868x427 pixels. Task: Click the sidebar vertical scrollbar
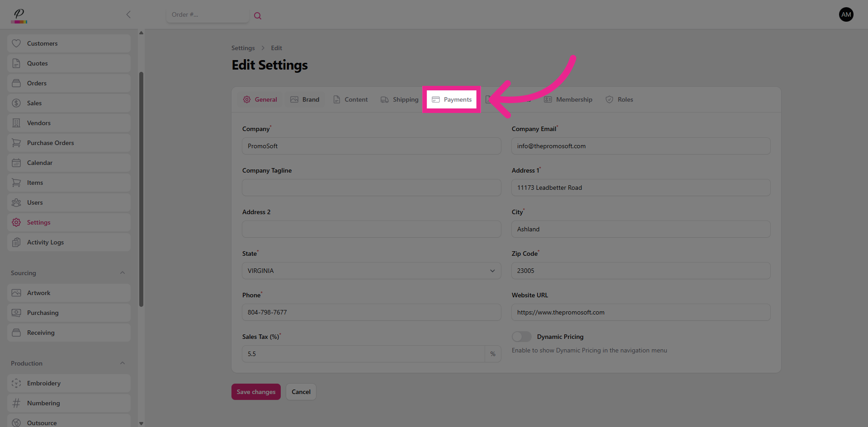tap(141, 190)
